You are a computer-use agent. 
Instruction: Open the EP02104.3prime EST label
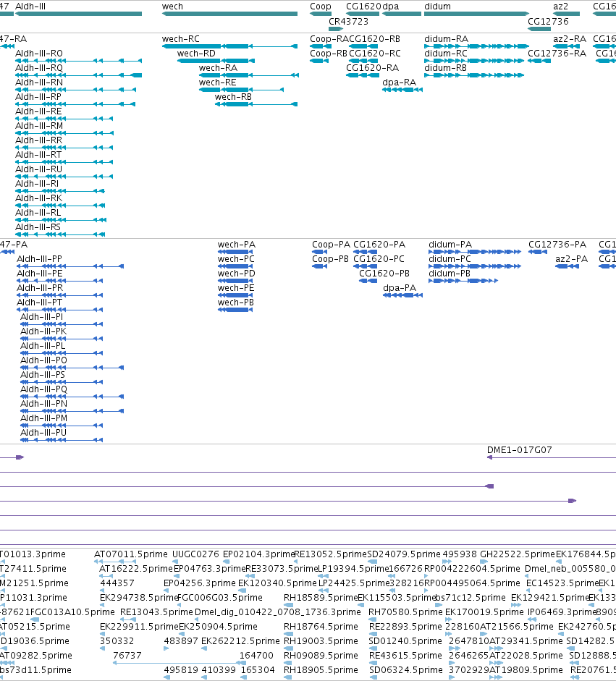click(259, 554)
